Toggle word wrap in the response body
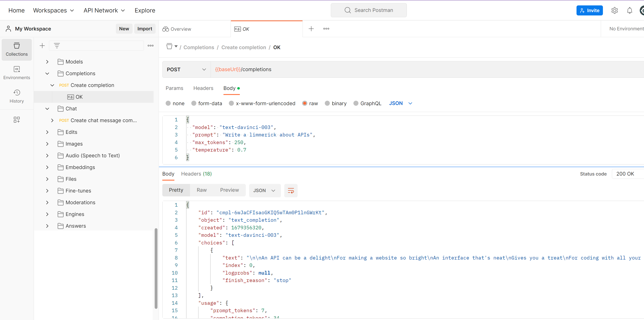 (291, 191)
